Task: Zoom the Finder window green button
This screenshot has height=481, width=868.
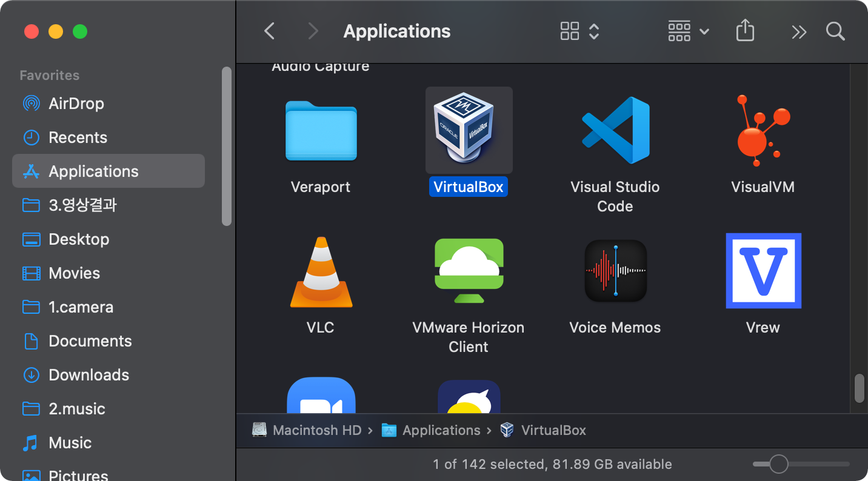Action: coord(80,32)
